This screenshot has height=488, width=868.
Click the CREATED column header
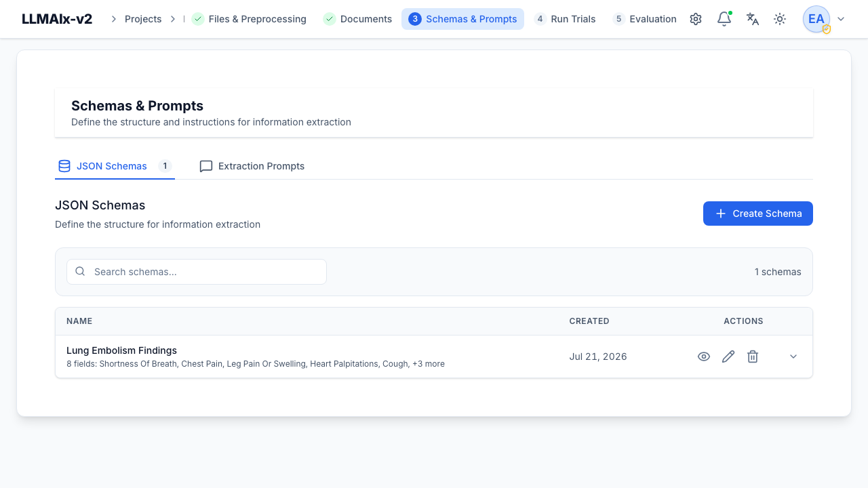coord(589,321)
